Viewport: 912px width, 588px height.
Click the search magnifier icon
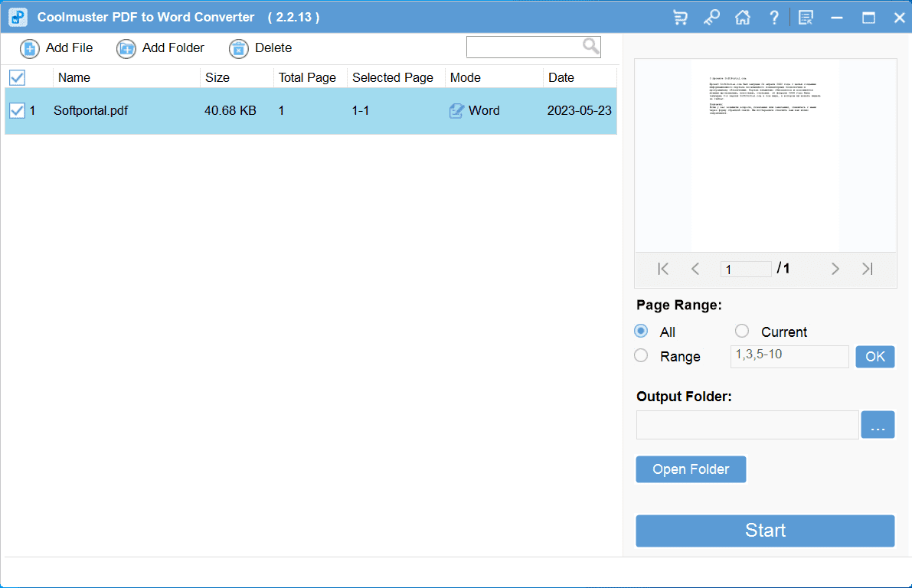click(x=591, y=46)
